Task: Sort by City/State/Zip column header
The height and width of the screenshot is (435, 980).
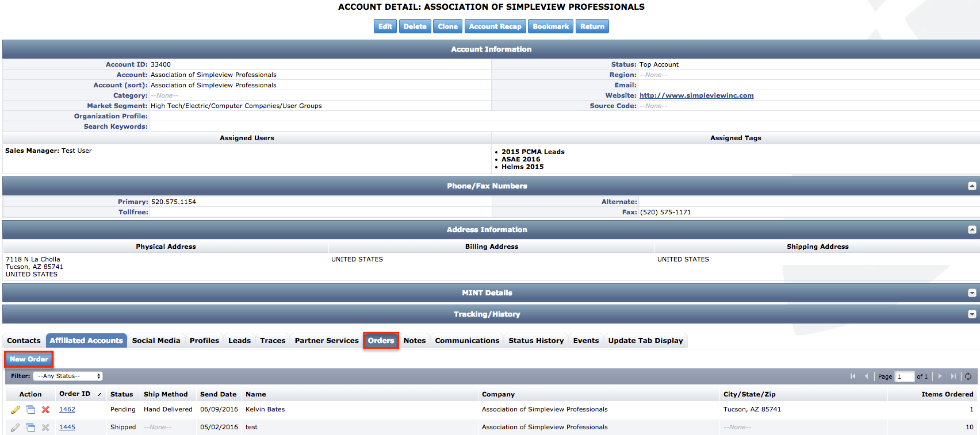Action: 749,395
